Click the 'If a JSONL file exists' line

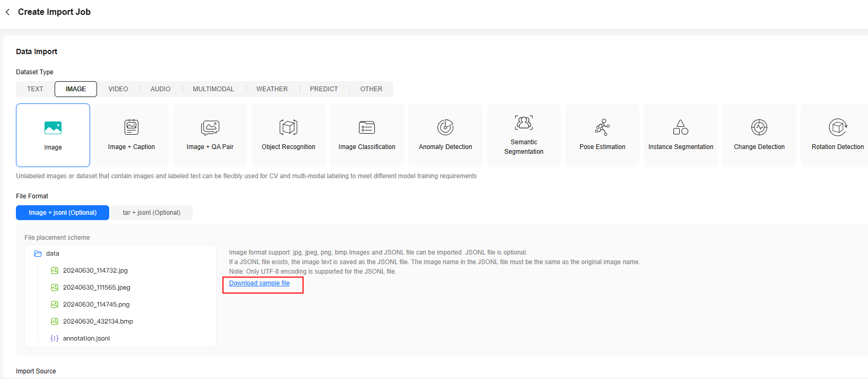point(434,262)
